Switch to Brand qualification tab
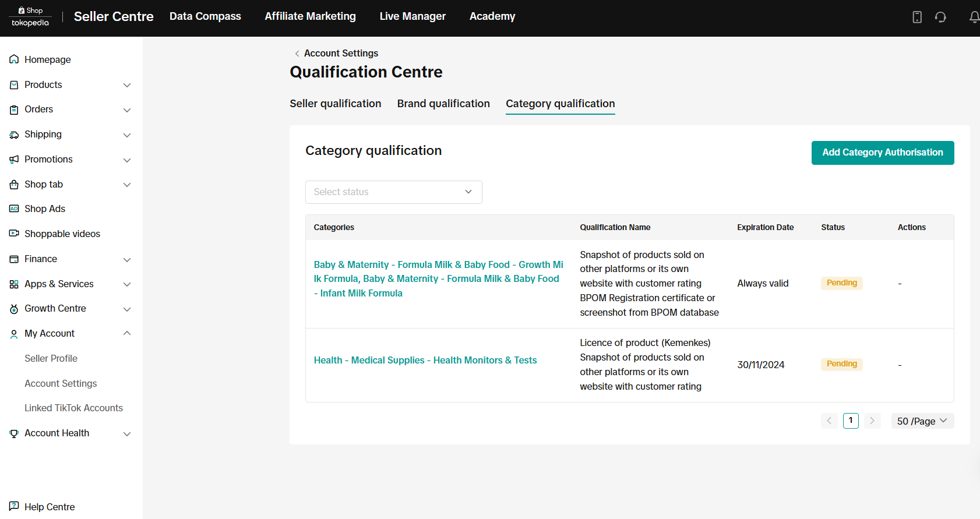Viewport: 980px width, 519px height. click(x=443, y=104)
